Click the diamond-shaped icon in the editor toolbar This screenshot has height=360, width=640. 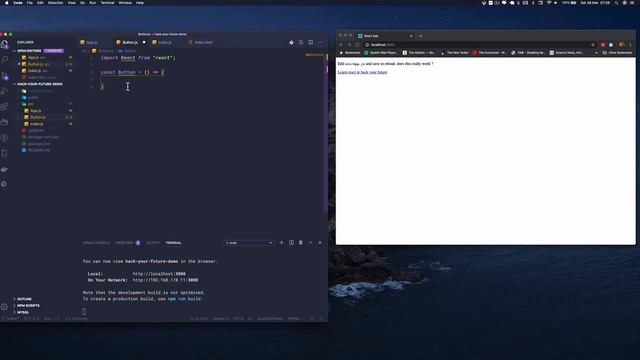pos(291,42)
